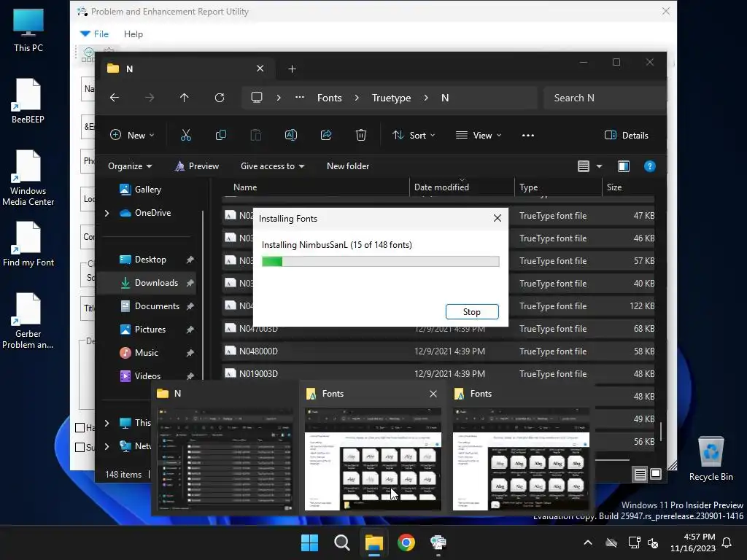Sort by the Name column header
The image size is (747, 560).
coord(315,187)
